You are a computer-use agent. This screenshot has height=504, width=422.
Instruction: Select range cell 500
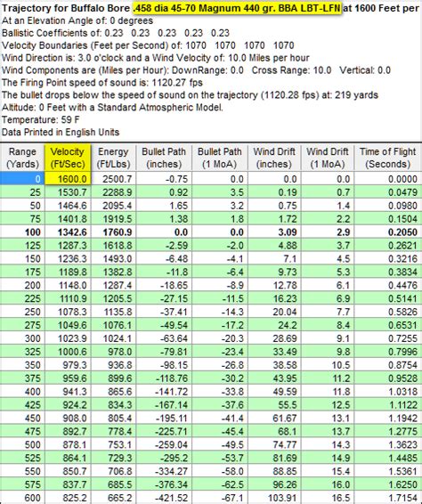(22, 444)
